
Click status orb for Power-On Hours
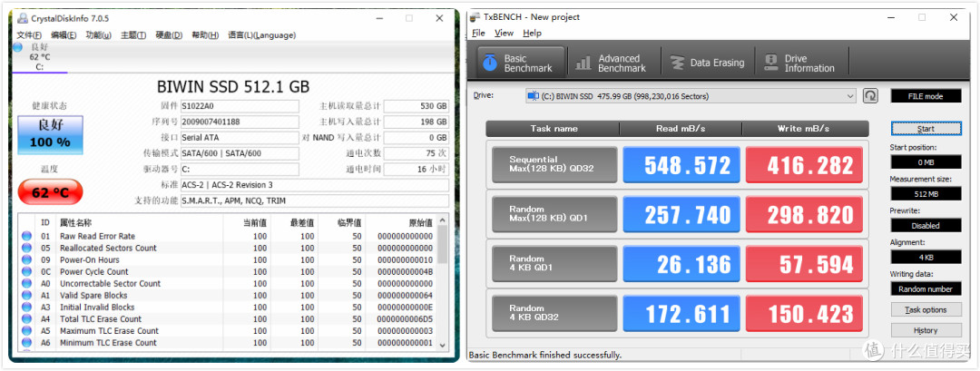pyautogui.click(x=27, y=259)
